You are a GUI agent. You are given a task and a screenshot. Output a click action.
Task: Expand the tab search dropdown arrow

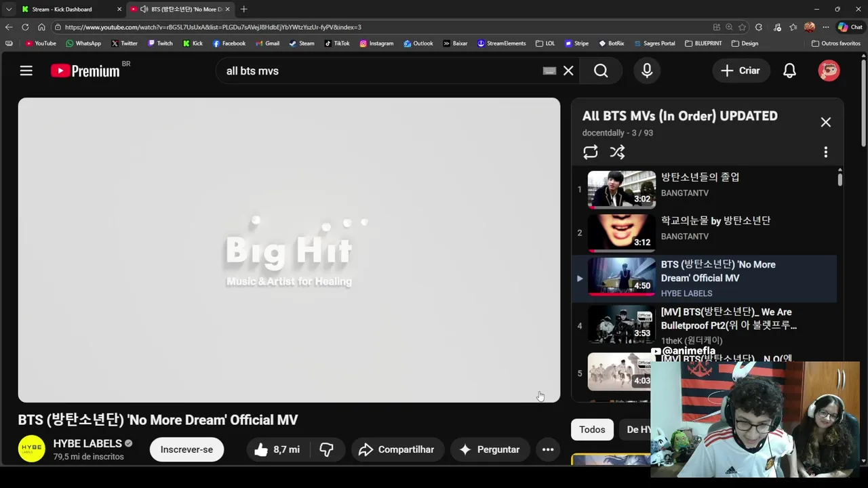(x=8, y=9)
